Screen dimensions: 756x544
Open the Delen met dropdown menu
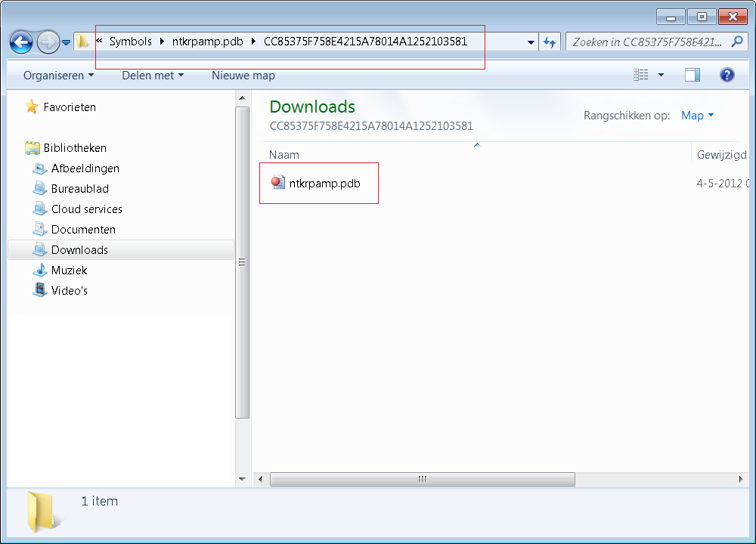pyautogui.click(x=153, y=76)
